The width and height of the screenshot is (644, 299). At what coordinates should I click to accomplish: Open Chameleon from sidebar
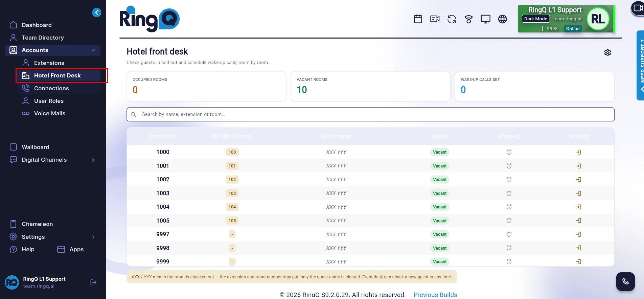pos(37,224)
